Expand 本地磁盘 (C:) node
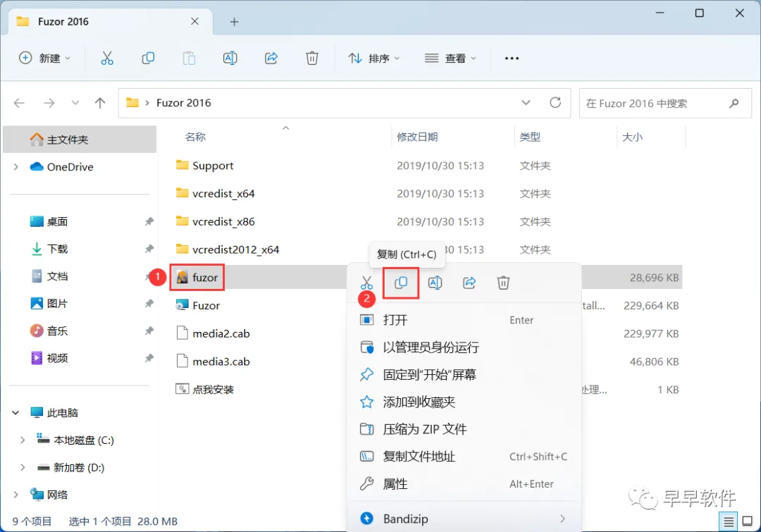This screenshot has width=761, height=532. coord(23,440)
